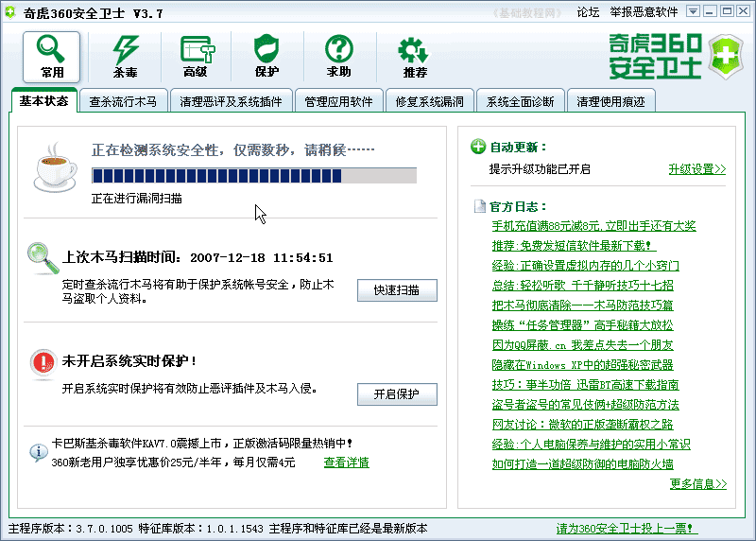Open log link 总结:轻松听歌 千千静听技巧十七招
Image resolution: width=756 pixels, height=541 pixels.
click(x=582, y=286)
